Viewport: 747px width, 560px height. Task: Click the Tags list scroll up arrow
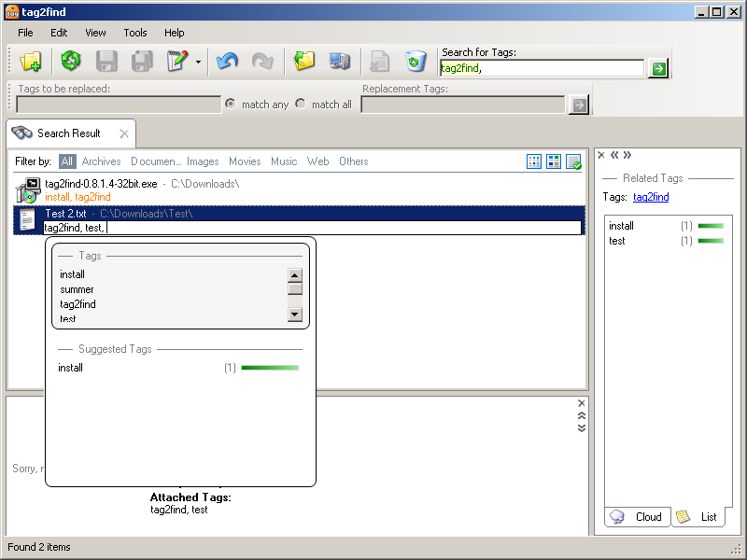(x=295, y=275)
